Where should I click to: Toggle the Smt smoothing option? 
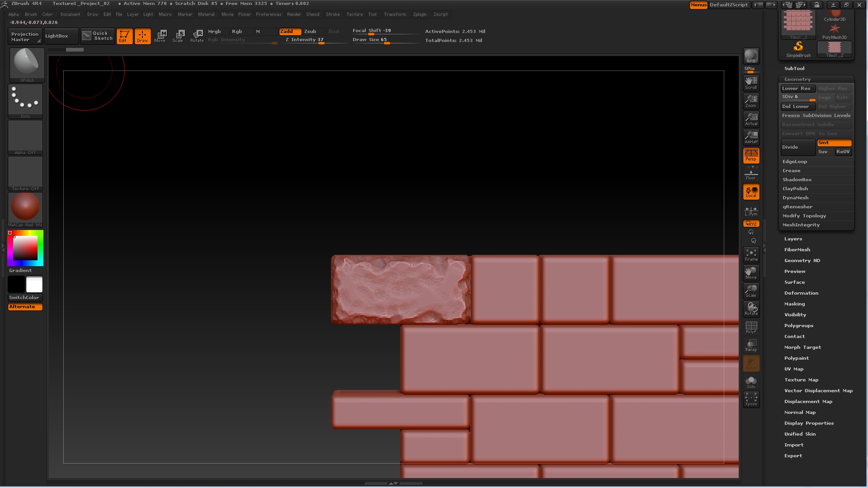click(834, 143)
